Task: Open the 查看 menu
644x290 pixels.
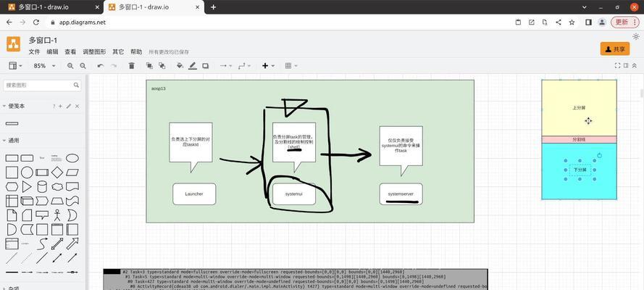Action: (70, 51)
